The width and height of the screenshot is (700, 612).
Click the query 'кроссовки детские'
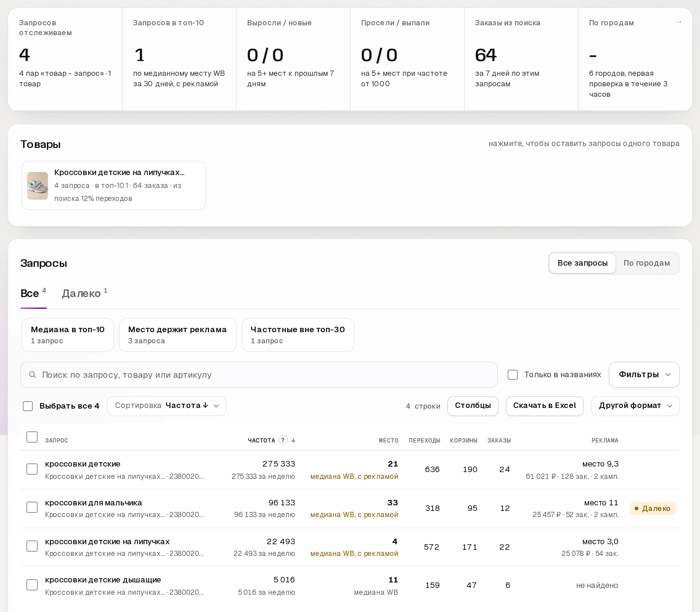[x=83, y=464]
